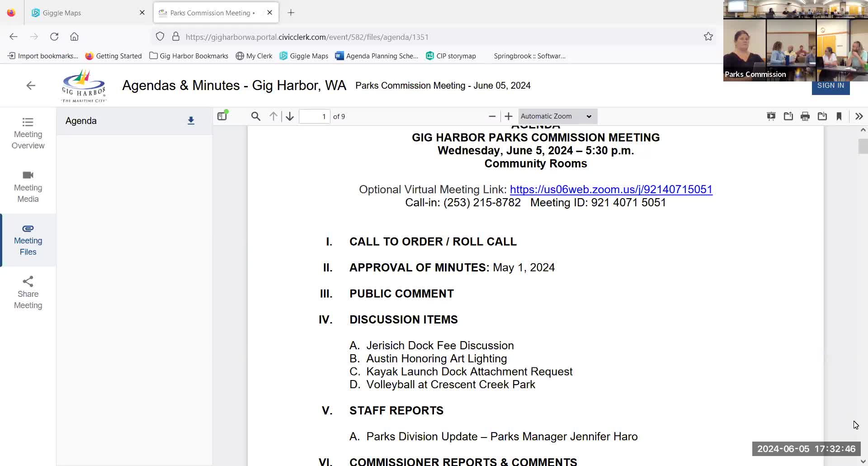
Task: Toggle tracking protection shield in address bar
Action: click(160, 36)
